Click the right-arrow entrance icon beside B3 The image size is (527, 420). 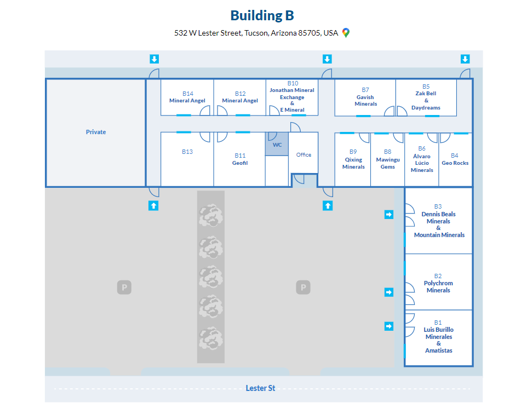coord(389,215)
